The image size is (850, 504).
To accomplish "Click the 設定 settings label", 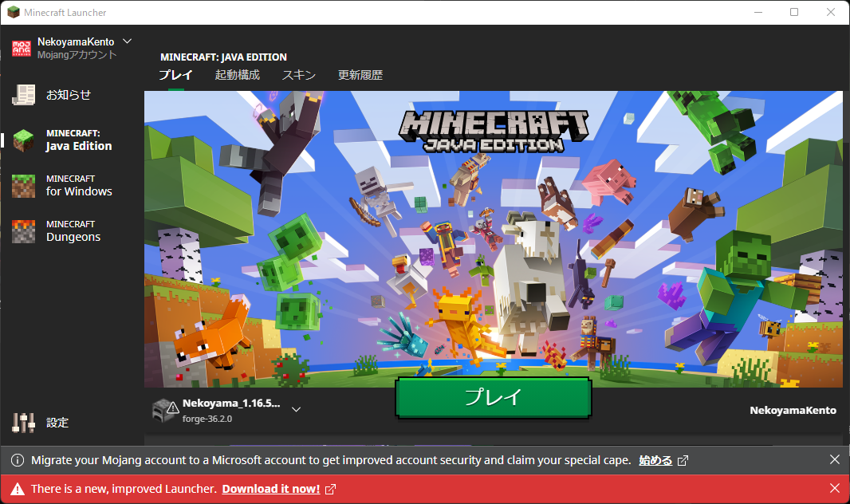I will coord(57,423).
